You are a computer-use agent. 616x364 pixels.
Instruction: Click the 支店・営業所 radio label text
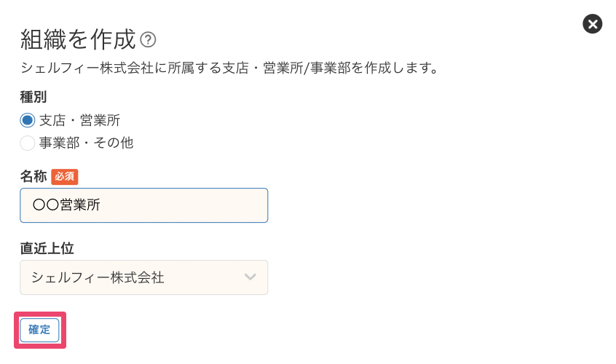79,120
